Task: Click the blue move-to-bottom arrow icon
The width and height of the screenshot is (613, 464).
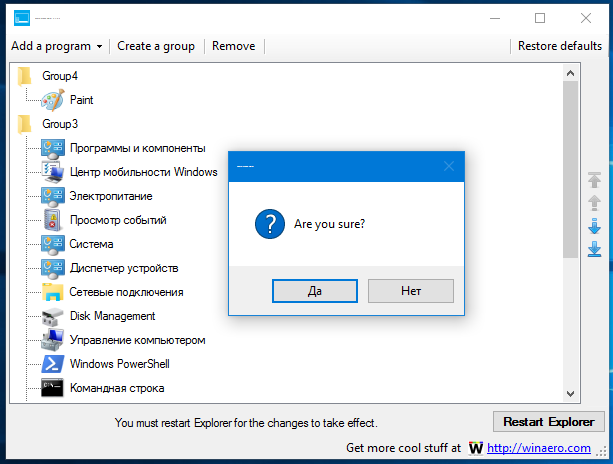Action: 594,249
